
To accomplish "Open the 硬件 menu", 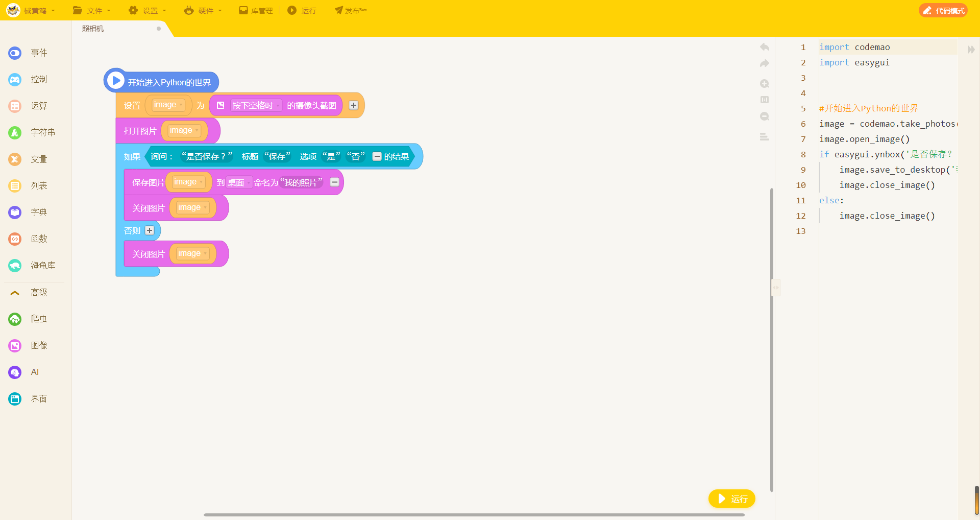I will [x=203, y=10].
